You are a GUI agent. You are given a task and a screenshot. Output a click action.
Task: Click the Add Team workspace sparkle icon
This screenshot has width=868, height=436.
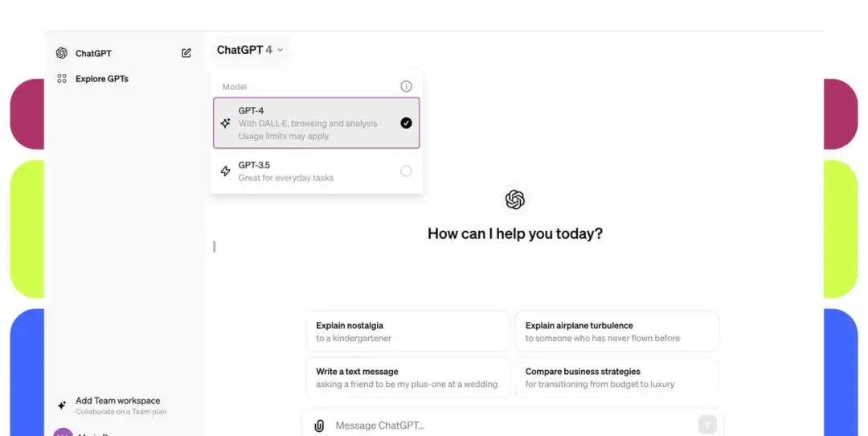[x=61, y=405]
